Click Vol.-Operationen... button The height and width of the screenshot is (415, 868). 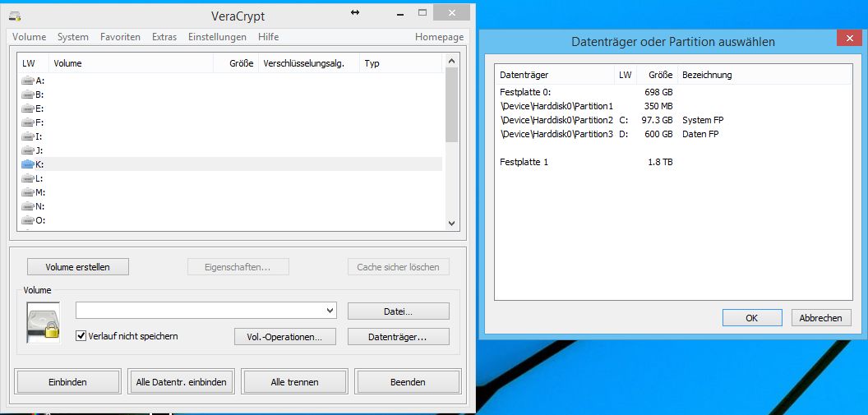pyautogui.click(x=285, y=336)
